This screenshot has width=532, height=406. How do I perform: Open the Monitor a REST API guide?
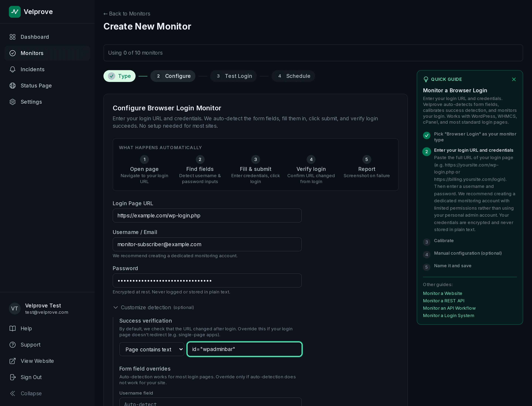click(444, 301)
